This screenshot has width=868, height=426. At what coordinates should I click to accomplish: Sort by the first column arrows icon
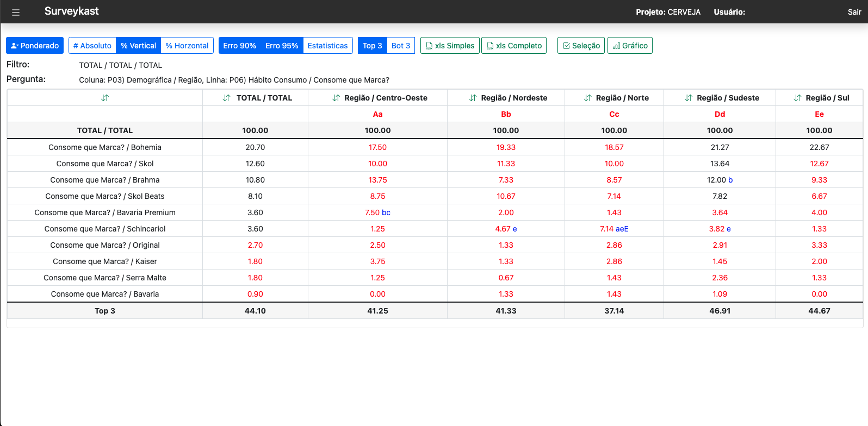pos(105,98)
